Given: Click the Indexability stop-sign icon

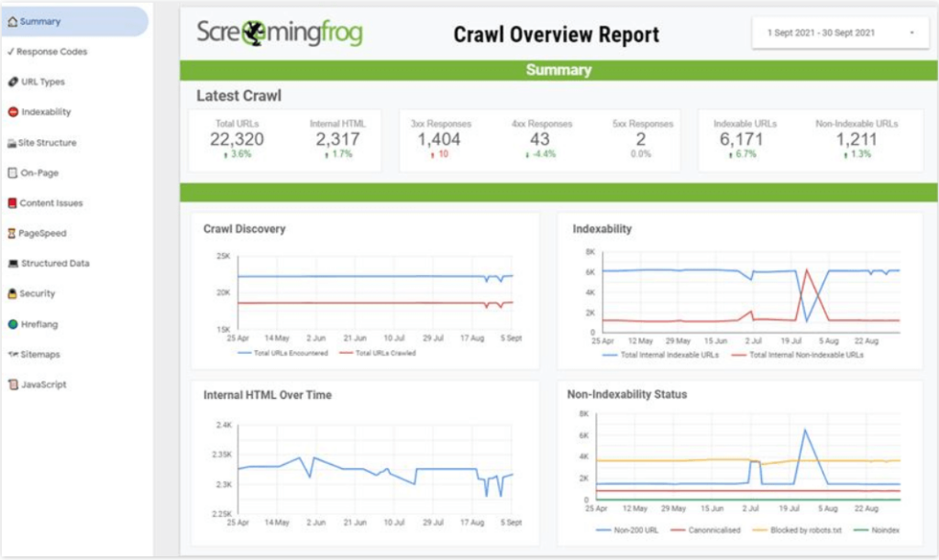Looking at the screenshot, I should click(11, 112).
